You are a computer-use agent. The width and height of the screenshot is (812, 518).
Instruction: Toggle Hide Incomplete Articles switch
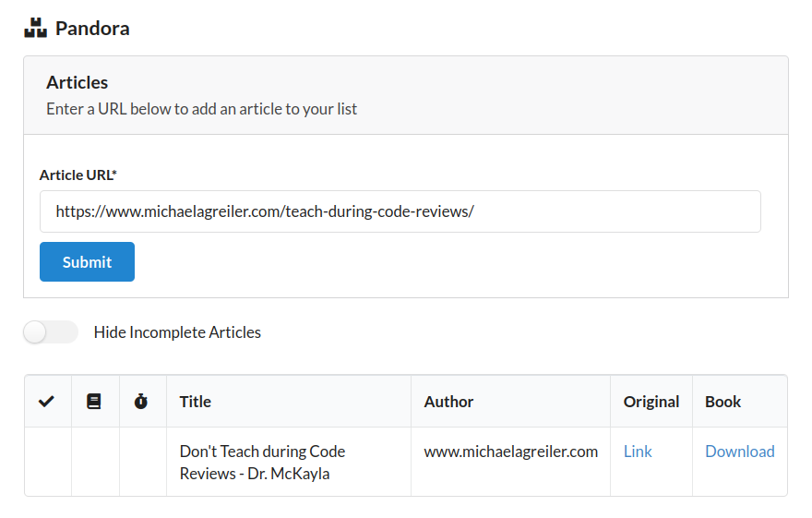coord(51,332)
